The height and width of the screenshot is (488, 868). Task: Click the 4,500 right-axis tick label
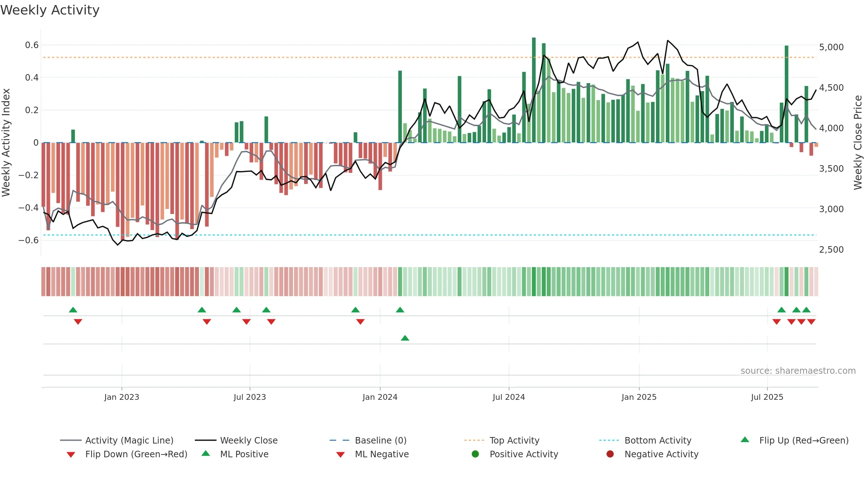[x=831, y=87]
